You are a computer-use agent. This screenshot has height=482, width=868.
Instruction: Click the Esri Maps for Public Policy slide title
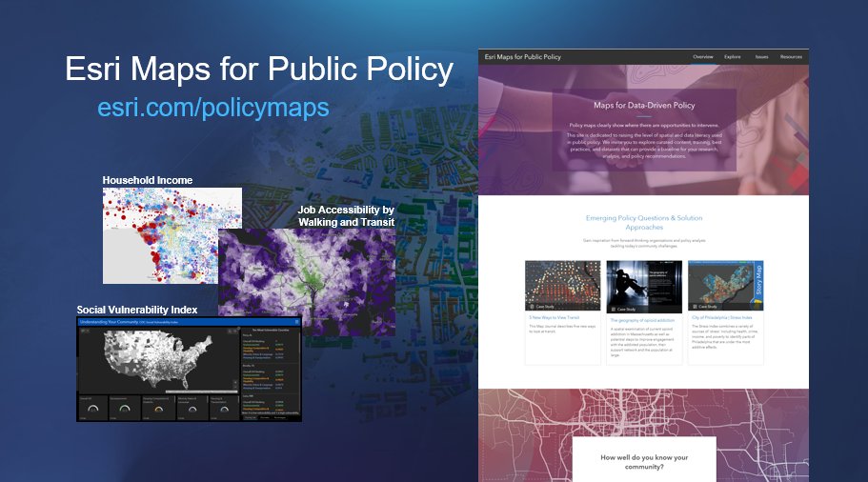259,69
